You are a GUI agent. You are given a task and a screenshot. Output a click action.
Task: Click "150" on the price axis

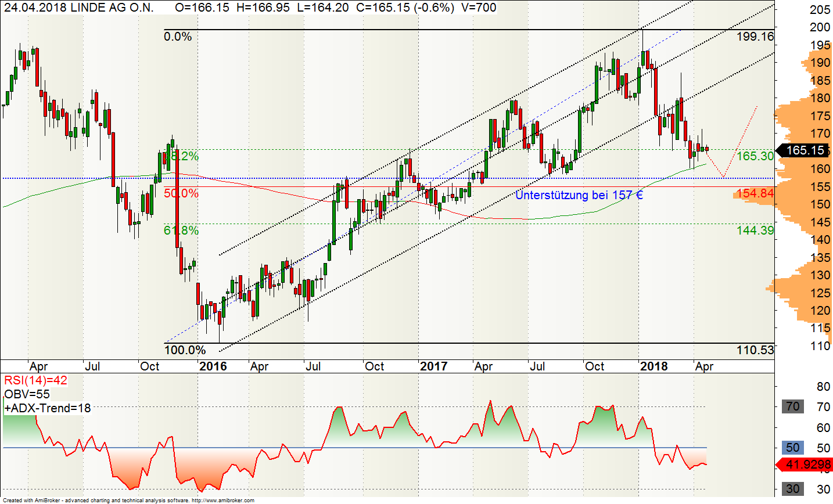tap(820, 204)
